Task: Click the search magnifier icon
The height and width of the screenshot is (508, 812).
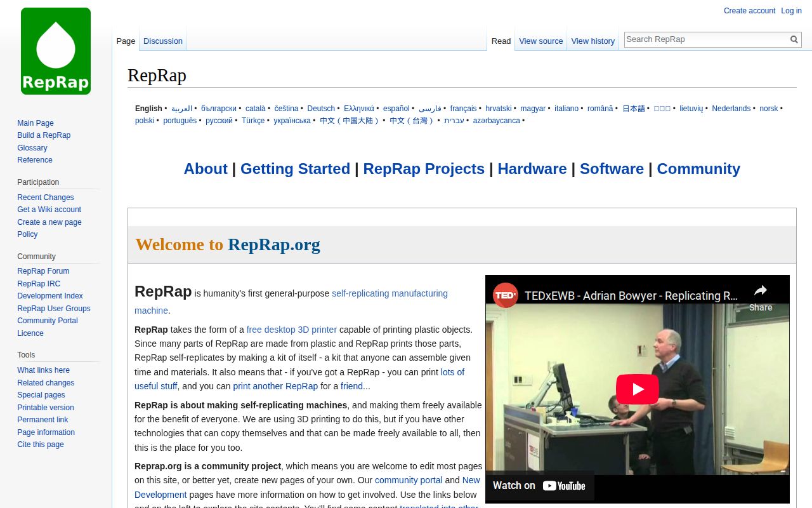Action: pos(794,39)
